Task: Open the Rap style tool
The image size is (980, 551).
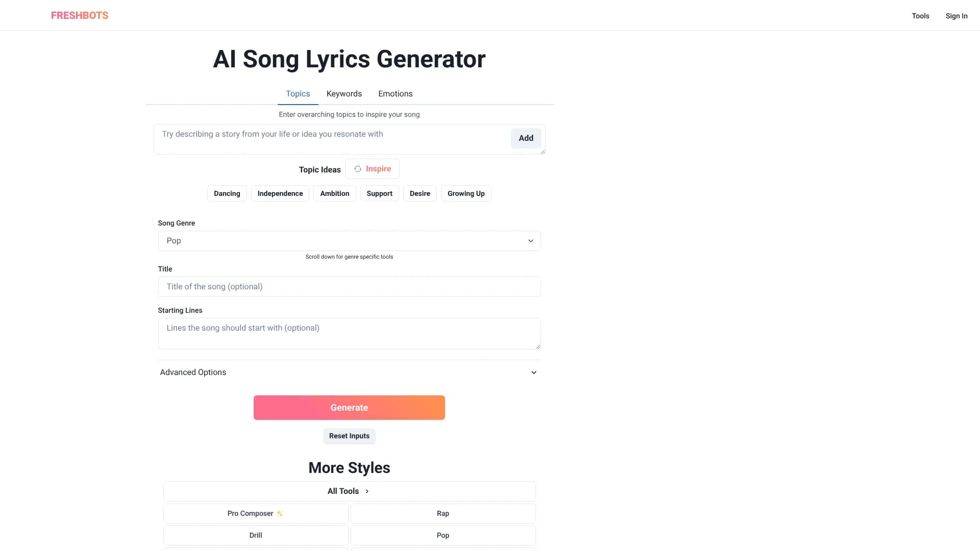Action: (x=443, y=514)
